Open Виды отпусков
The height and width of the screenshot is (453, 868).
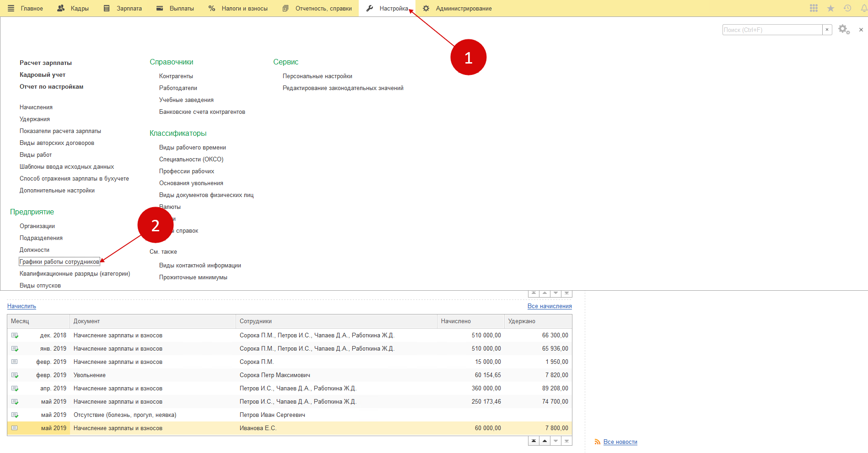[x=40, y=285]
